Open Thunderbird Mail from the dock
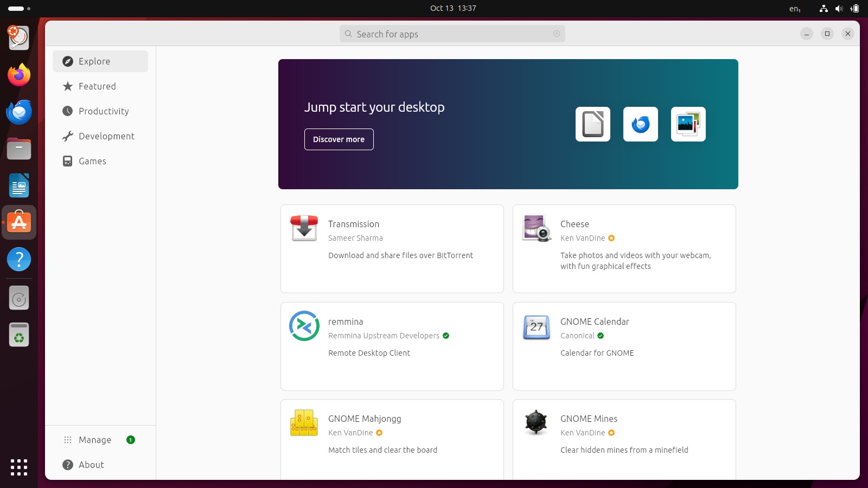This screenshot has height=488, width=868. click(19, 112)
